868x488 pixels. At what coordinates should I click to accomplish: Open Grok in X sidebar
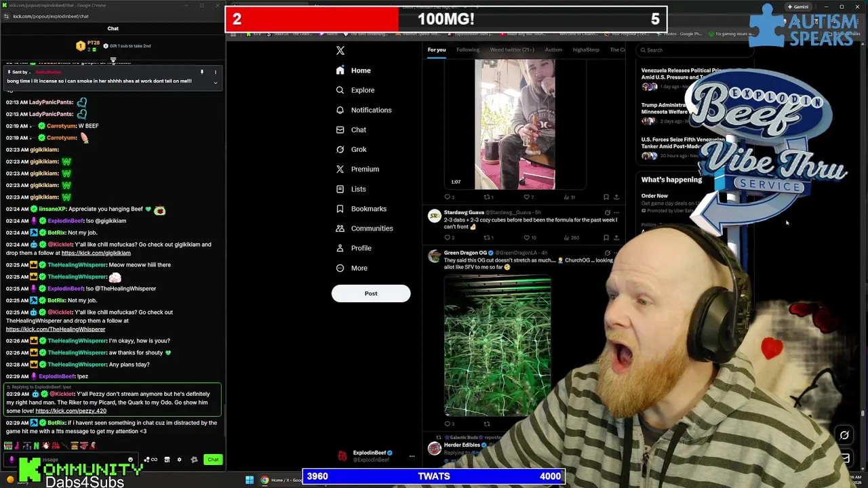351,149
